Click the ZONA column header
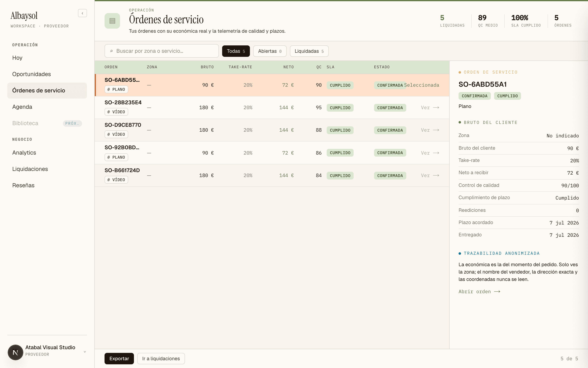The image size is (588, 368). tap(152, 67)
